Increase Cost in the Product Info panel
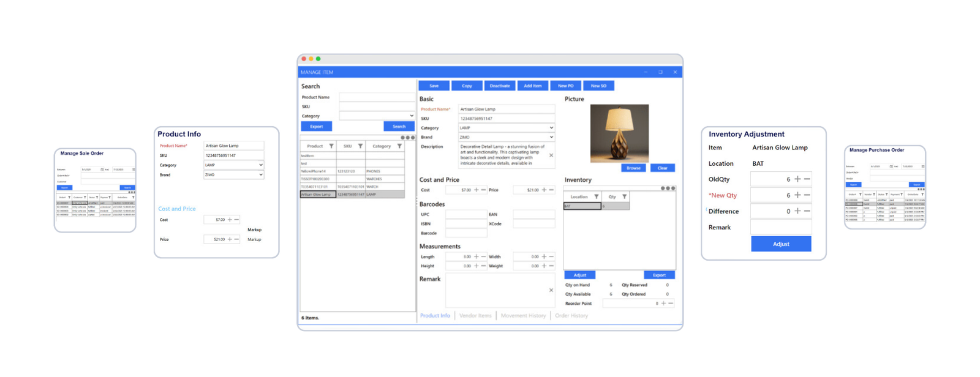 click(x=230, y=220)
